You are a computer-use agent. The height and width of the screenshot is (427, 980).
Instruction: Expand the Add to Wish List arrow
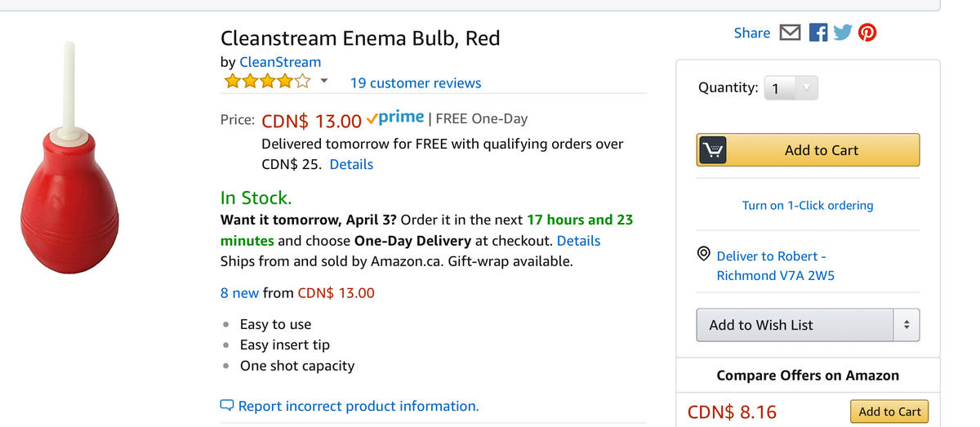[906, 325]
